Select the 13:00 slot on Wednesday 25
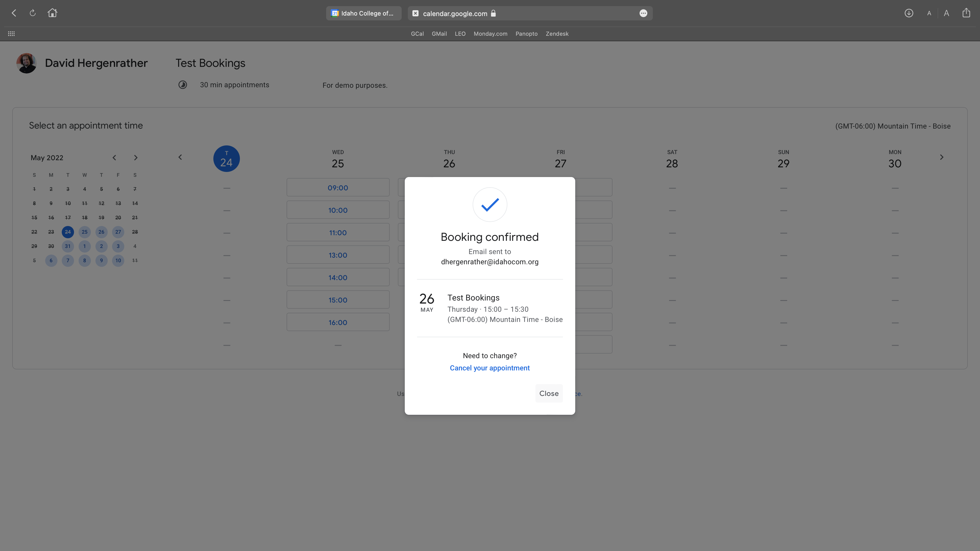This screenshot has width=980, height=551. coord(338,255)
